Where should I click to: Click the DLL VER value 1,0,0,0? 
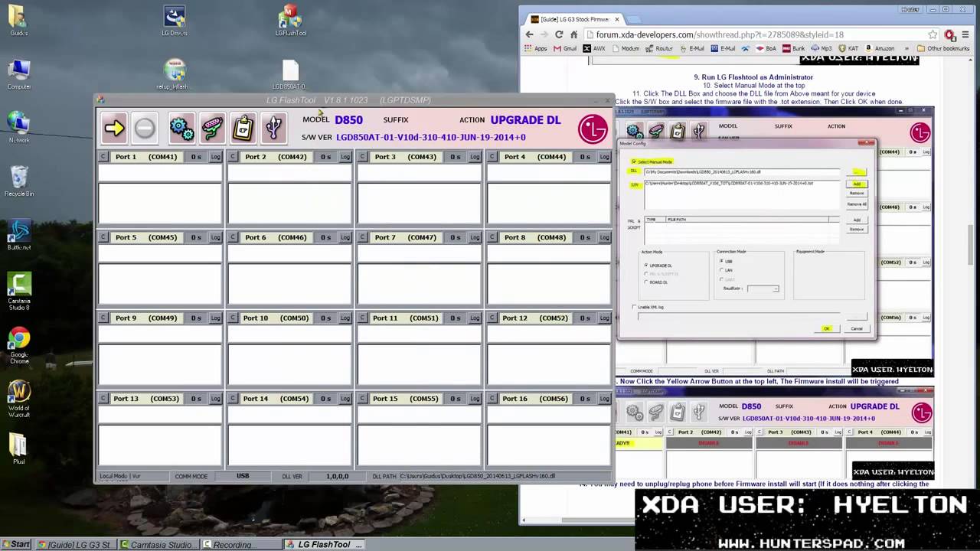point(338,476)
